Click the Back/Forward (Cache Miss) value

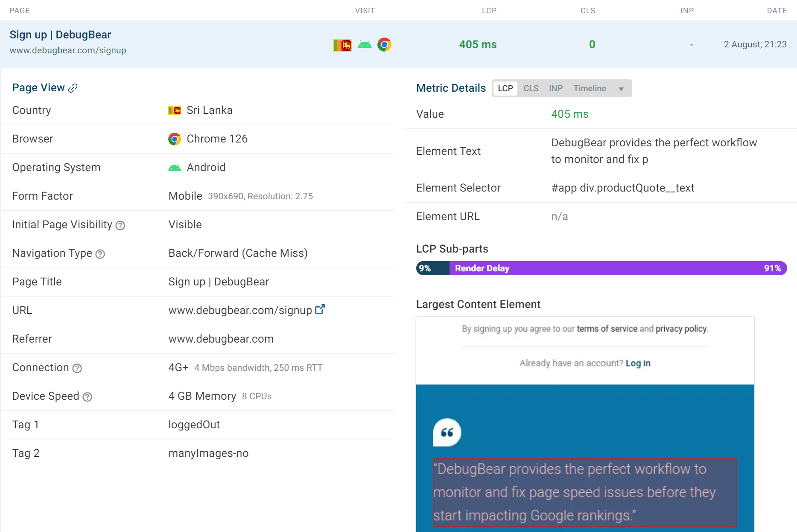coord(238,253)
